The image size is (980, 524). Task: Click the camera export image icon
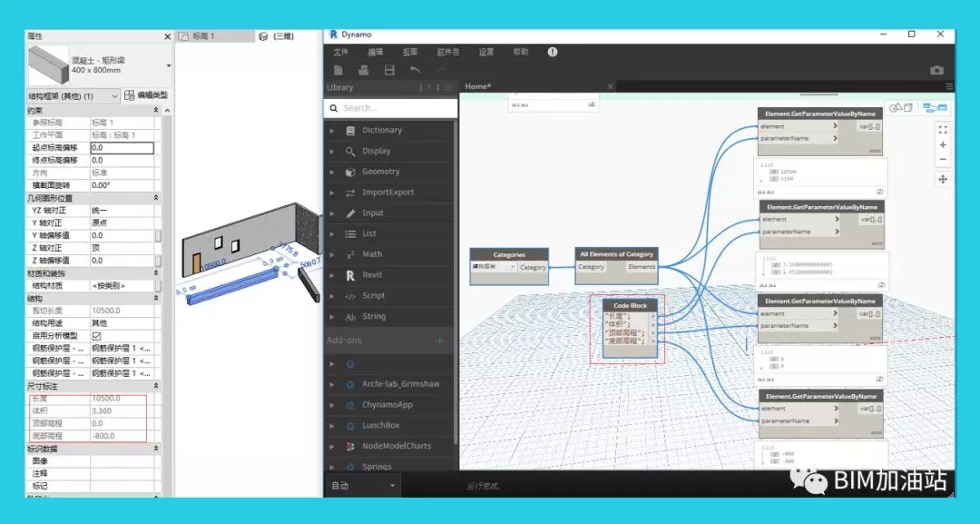coord(936,70)
